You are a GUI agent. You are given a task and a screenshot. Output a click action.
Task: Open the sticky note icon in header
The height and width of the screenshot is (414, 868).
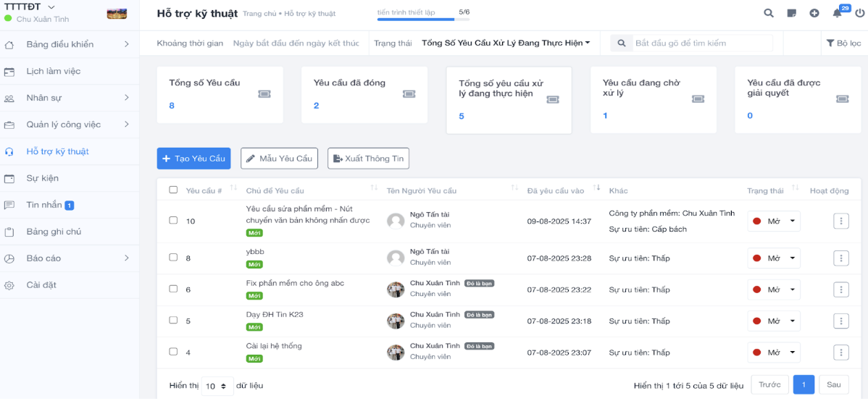coord(792,13)
